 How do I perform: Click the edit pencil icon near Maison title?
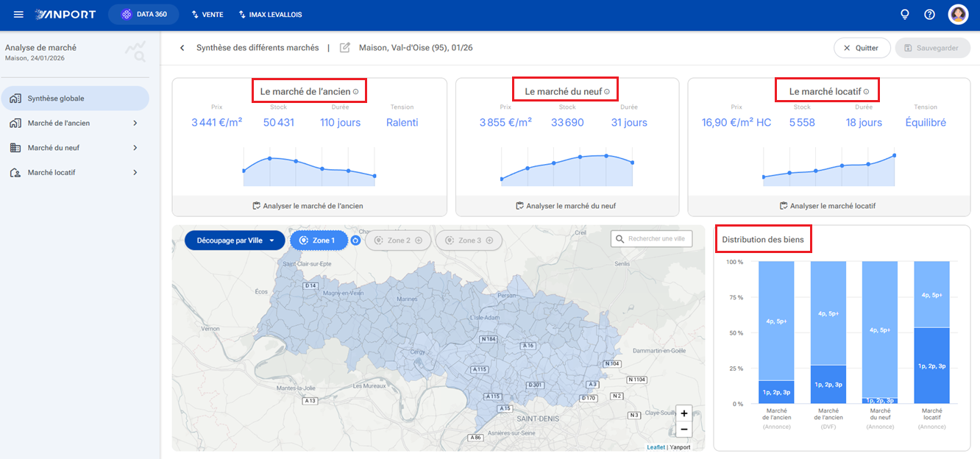coord(345,48)
